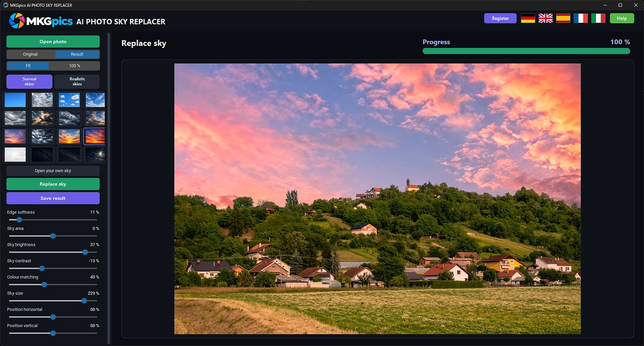This screenshot has width=644, height=346.
Task: Click the Colour matching value '40 %'
Action: click(95, 277)
